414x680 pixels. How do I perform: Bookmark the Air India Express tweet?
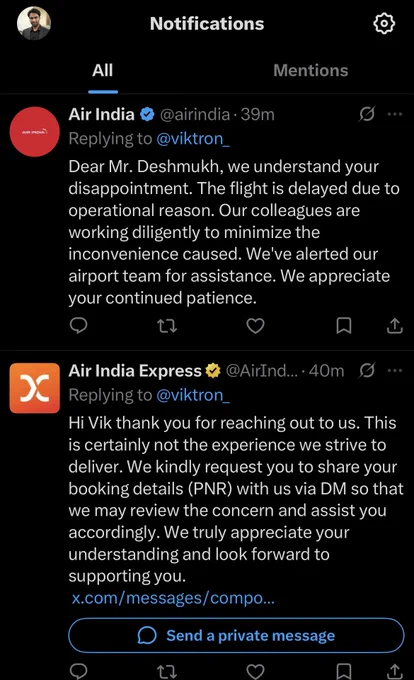tap(344, 671)
